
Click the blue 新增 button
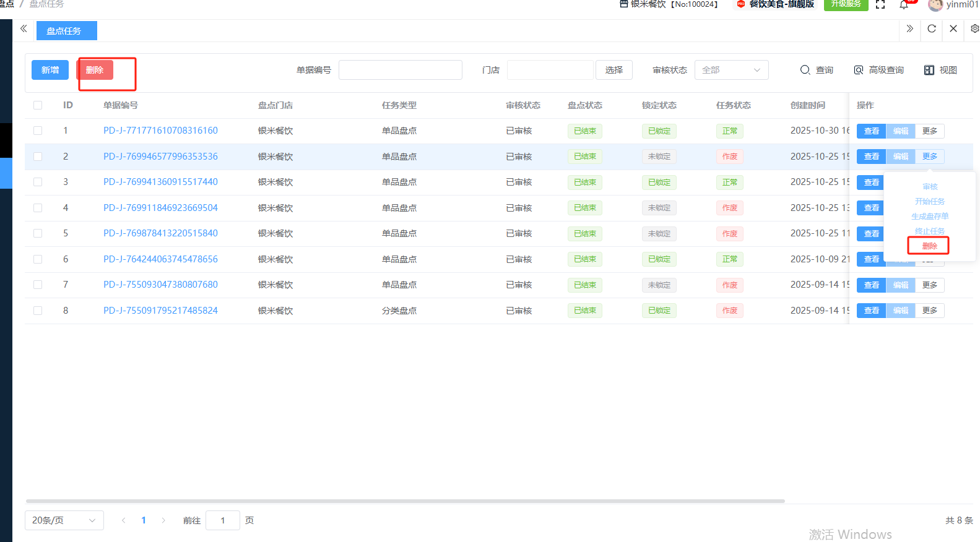(x=50, y=70)
